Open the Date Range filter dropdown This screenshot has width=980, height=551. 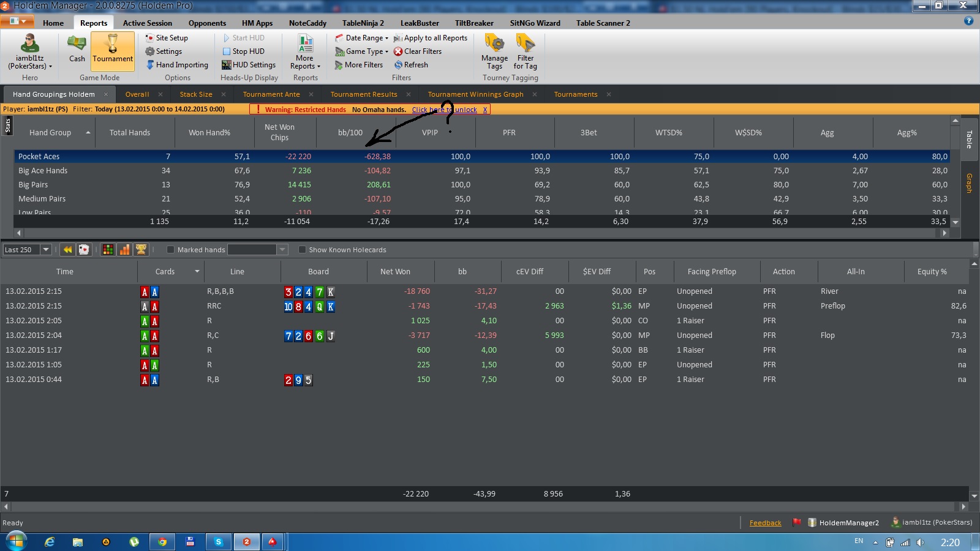361,38
